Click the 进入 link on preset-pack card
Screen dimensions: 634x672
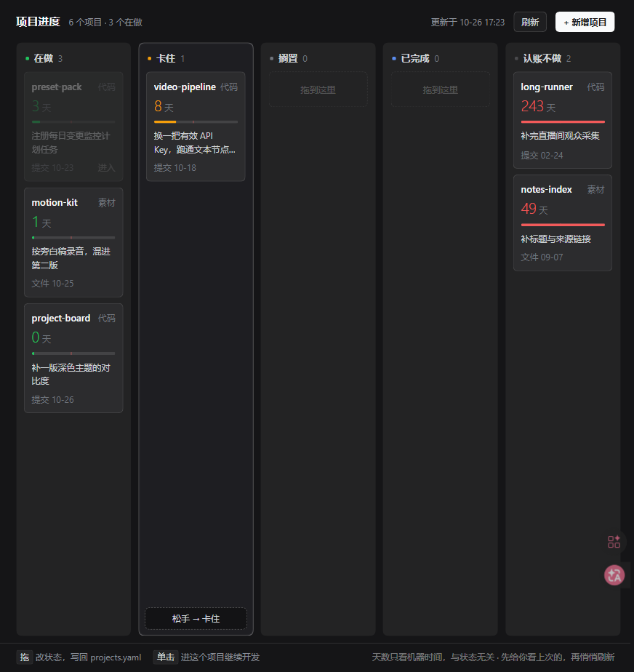(x=106, y=167)
